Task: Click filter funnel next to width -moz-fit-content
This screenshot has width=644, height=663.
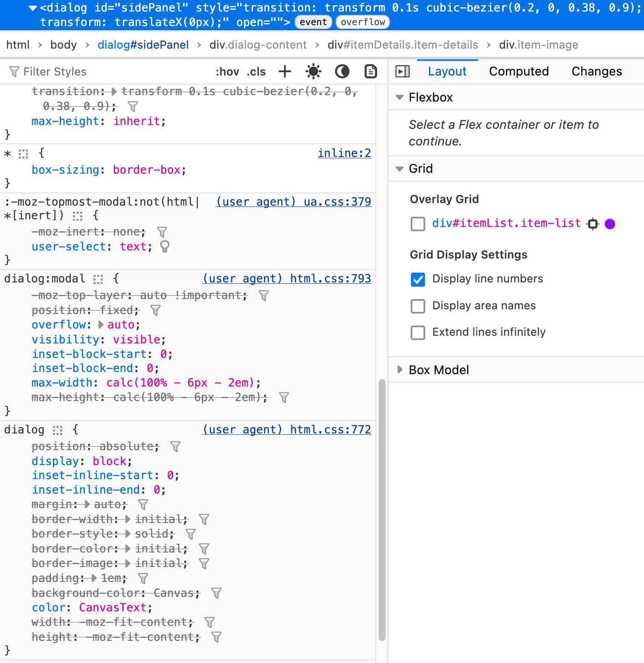Action: (209, 622)
